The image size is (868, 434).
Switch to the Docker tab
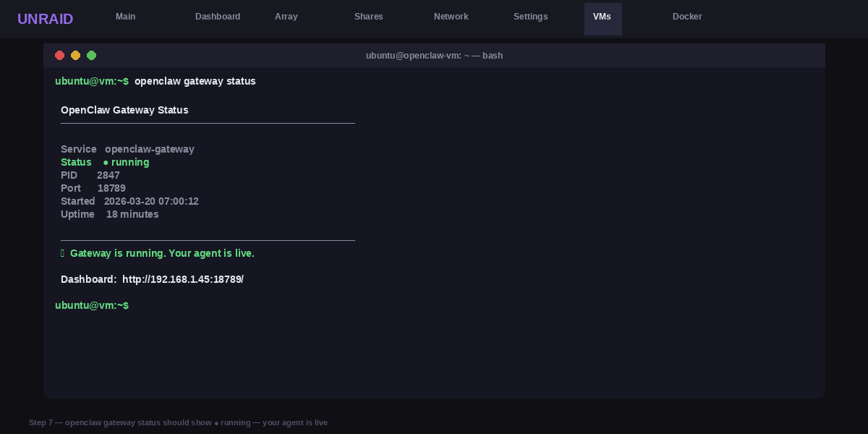click(x=687, y=17)
